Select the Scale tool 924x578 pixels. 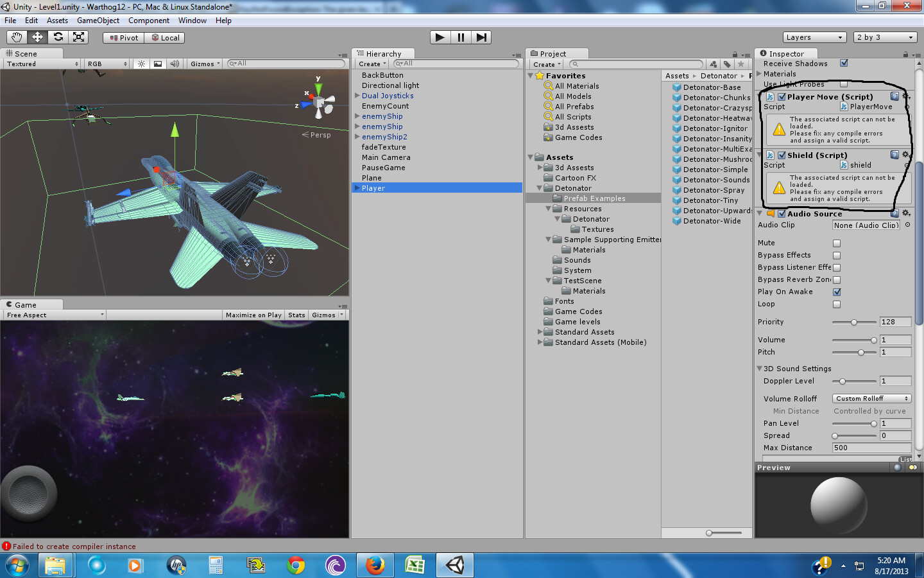[x=79, y=37]
